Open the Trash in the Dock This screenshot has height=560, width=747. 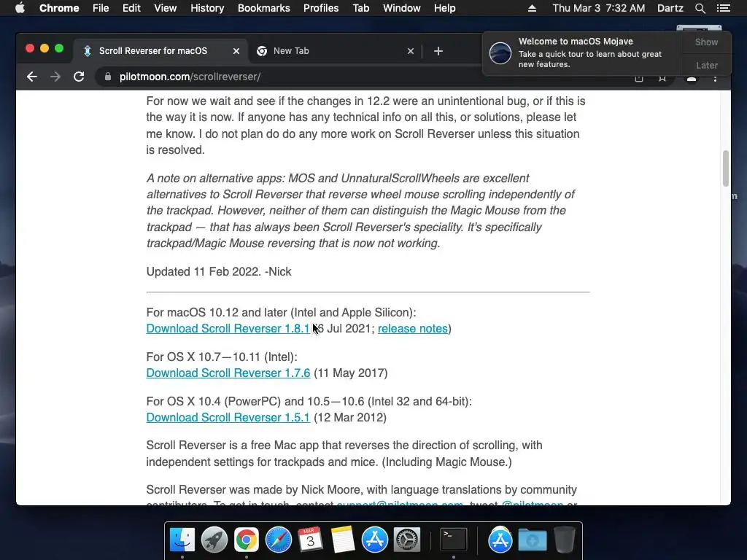(564, 540)
